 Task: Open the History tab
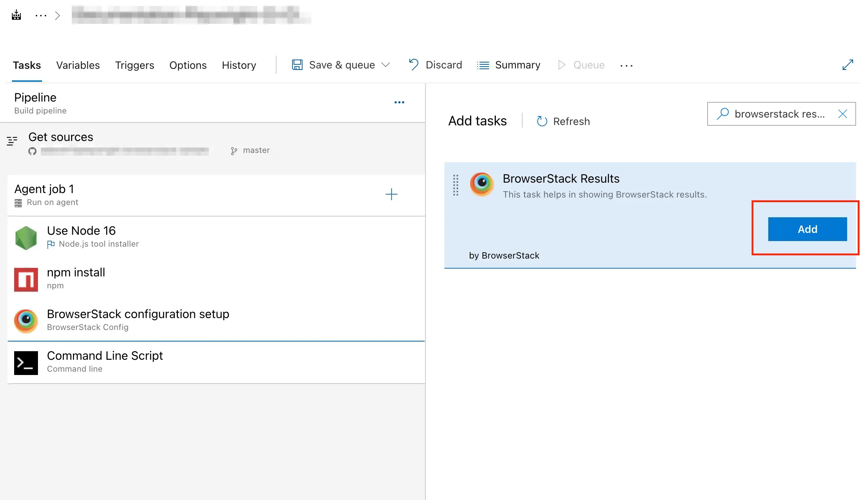239,65
